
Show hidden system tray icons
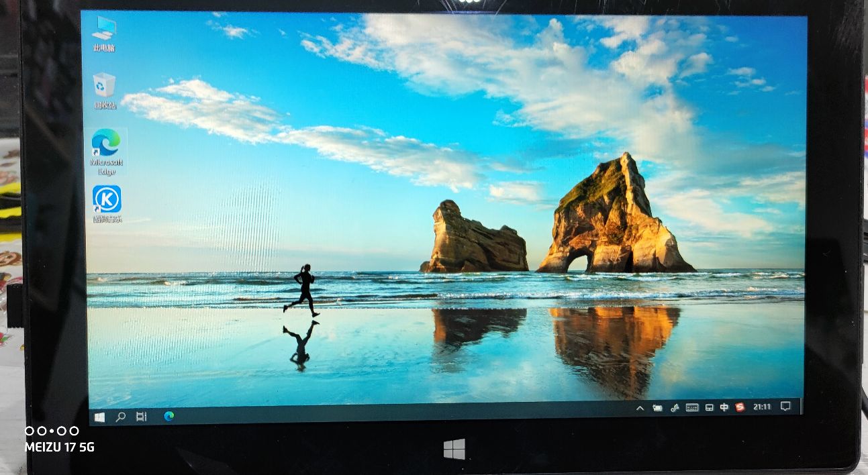(x=640, y=408)
